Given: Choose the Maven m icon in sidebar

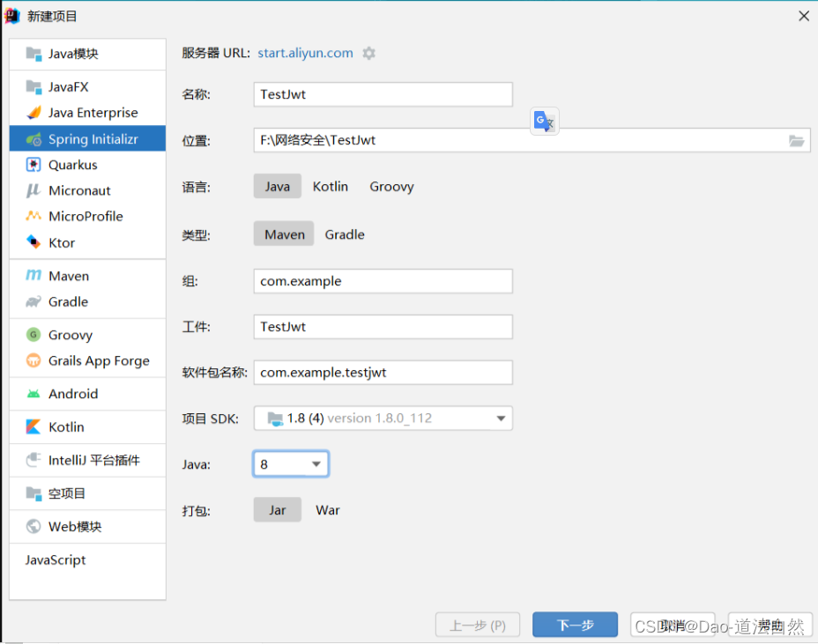Looking at the screenshot, I should click(x=33, y=276).
